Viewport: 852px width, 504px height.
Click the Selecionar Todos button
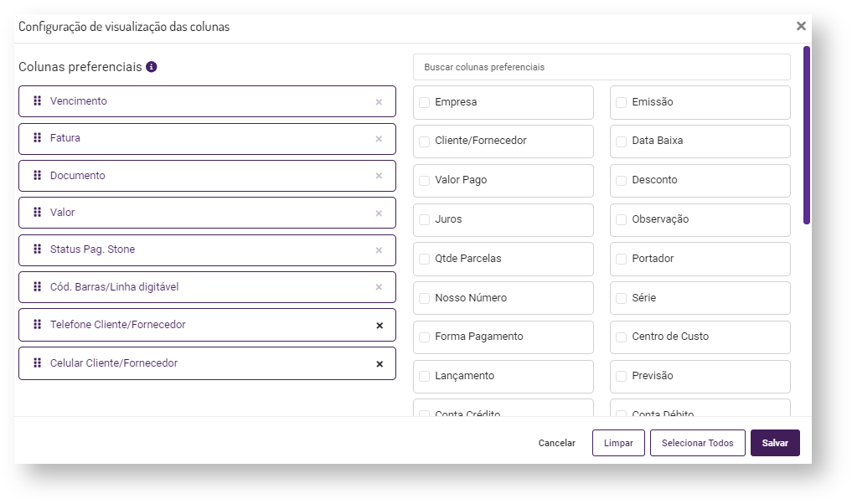click(x=697, y=443)
